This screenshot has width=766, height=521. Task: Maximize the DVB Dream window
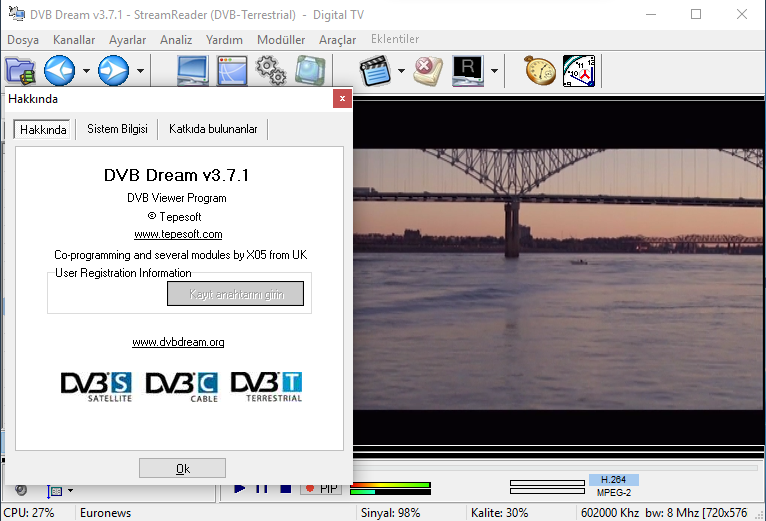(x=696, y=14)
